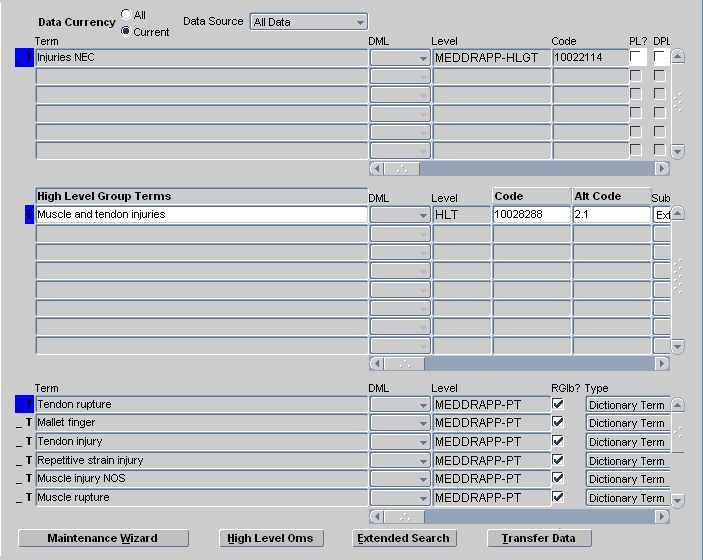Viewport: 703px width, 560px height.
Task: Open the DML dropdown for Muscle injury NOS
Action: tap(400, 479)
